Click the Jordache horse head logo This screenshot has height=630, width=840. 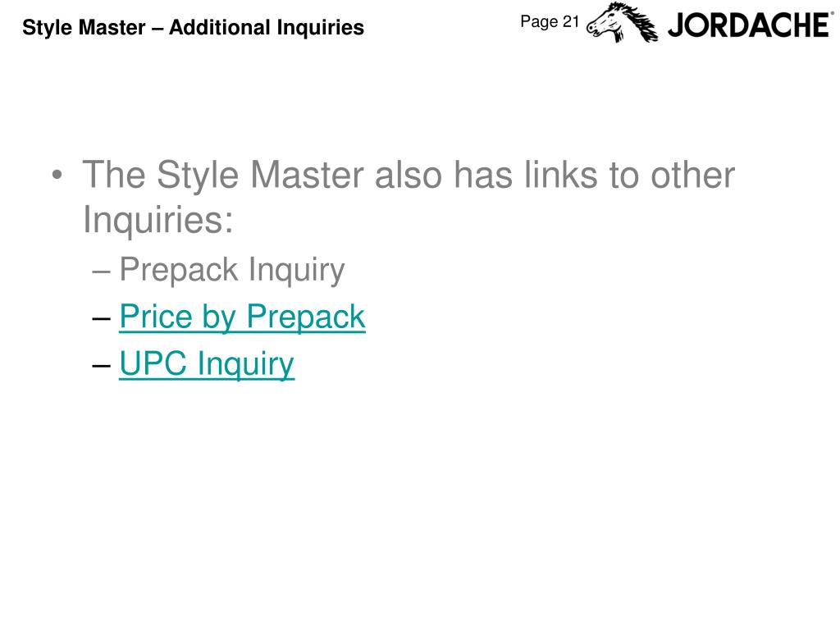[x=622, y=22]
